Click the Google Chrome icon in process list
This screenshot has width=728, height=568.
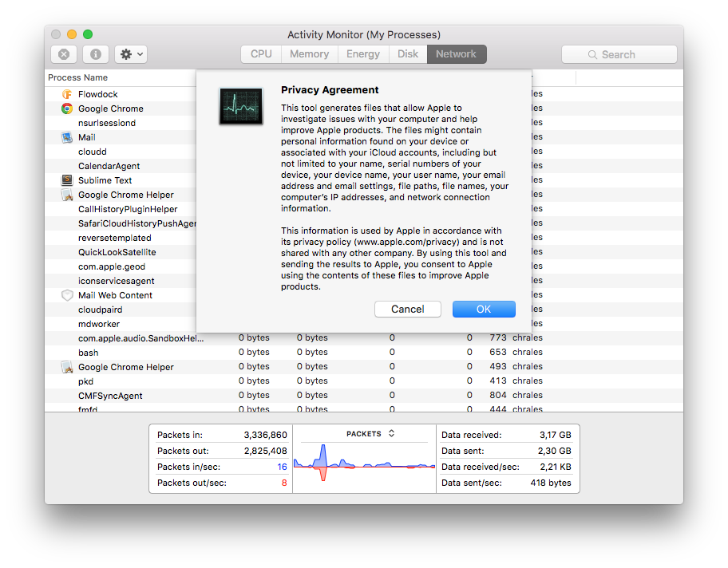tap(67, 108)
